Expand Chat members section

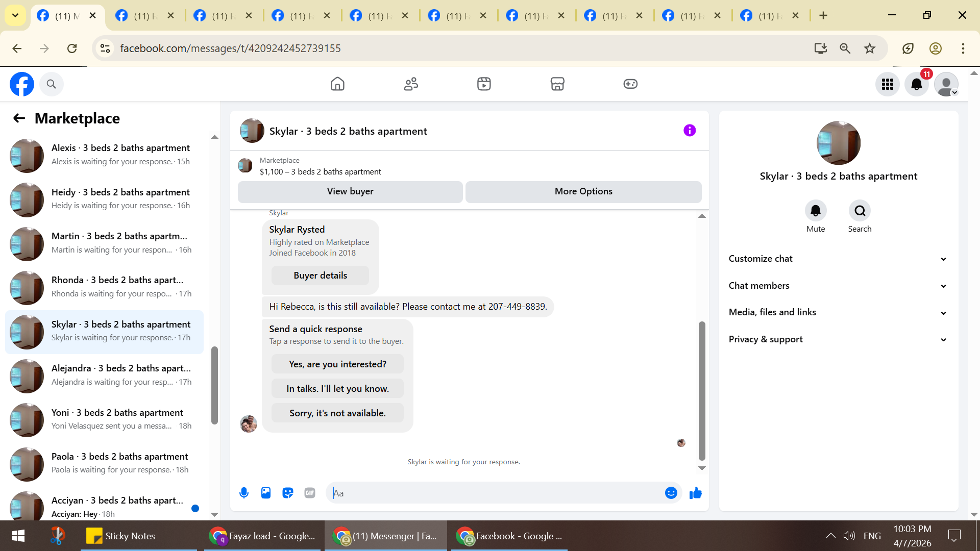(x=838, y=286)
